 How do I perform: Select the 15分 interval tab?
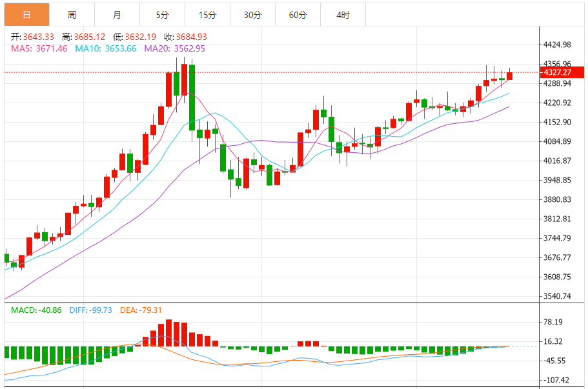click(x=207, y=14)
